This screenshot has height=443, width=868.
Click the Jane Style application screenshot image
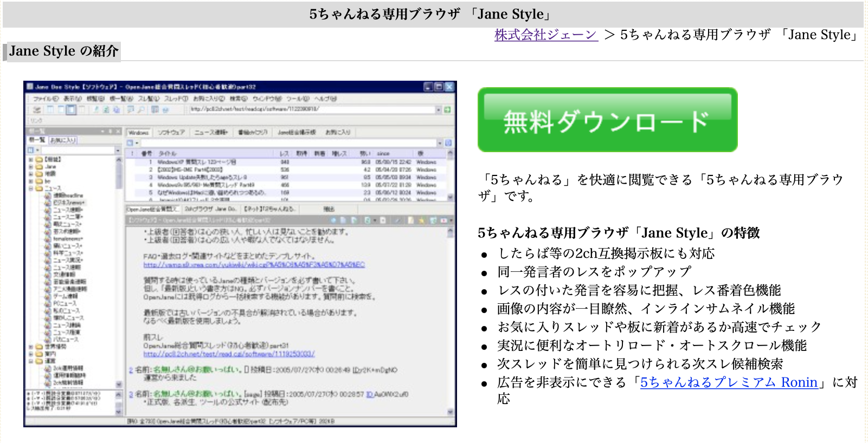tap(240, 254)
